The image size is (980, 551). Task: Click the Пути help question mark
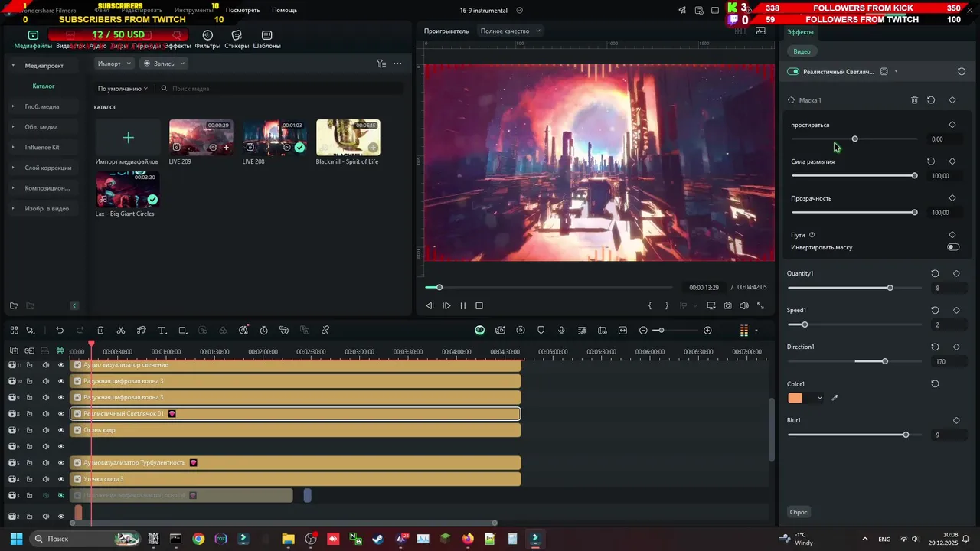812,235
